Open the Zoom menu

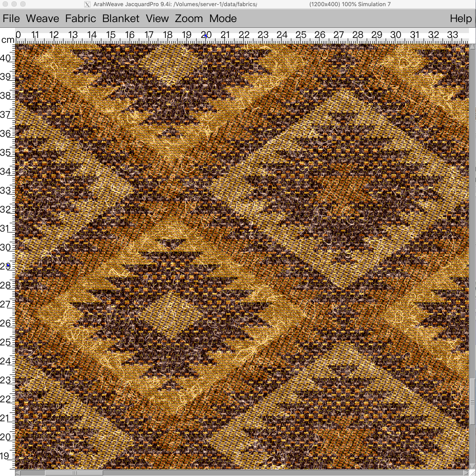pyautogui.click(x=189, y=19)
